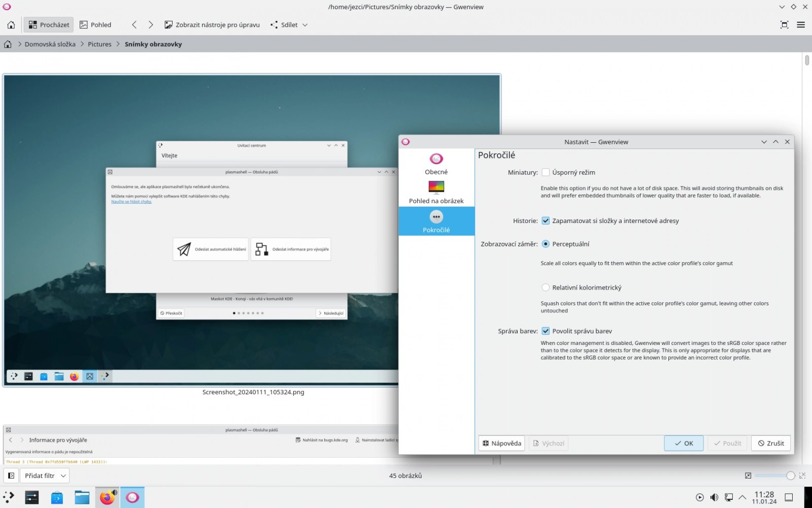Click the Nápověda help button
Viewport: 812px width, 508px height.
coord(501,443)
